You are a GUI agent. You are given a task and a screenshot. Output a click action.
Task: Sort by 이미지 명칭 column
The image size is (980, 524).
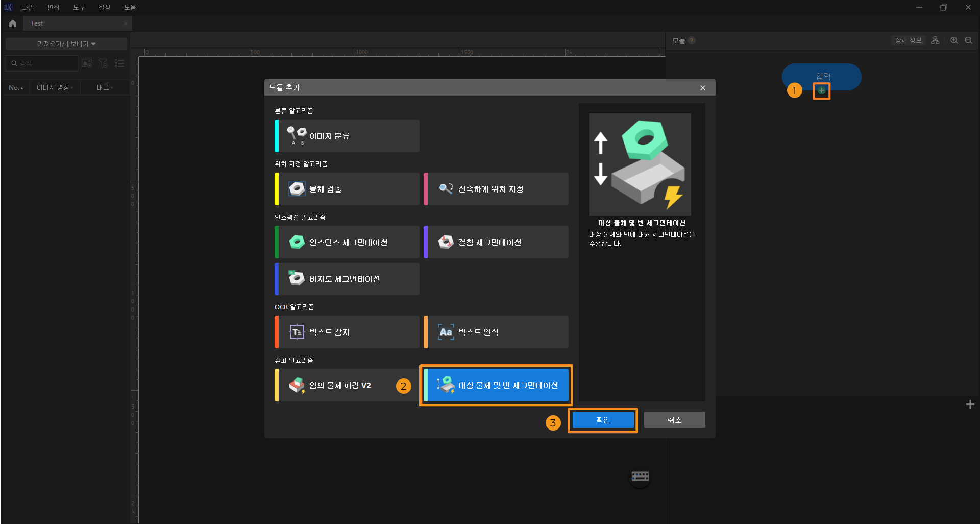(55, 88)
